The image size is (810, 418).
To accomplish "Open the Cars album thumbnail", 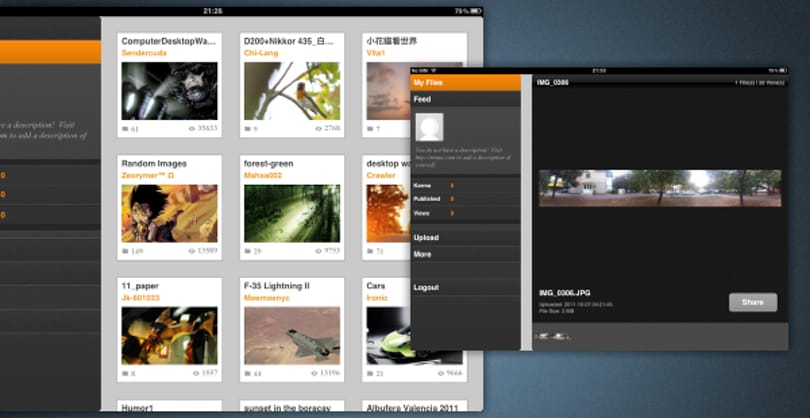I will pyautogui.click(x=388, y=336).
